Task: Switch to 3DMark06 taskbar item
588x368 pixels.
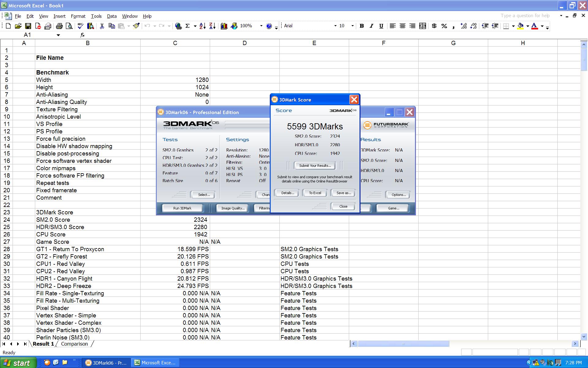Action: click(106, 363)
